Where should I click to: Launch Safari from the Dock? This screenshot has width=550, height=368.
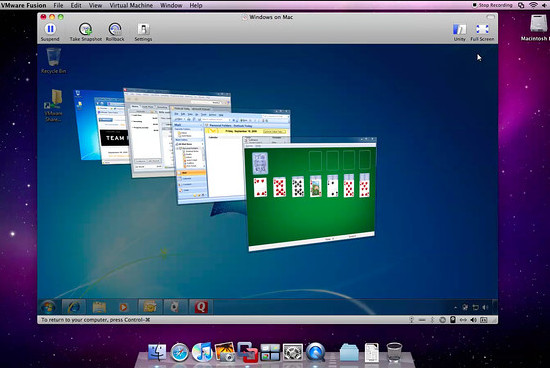click(x=179, y=352)
